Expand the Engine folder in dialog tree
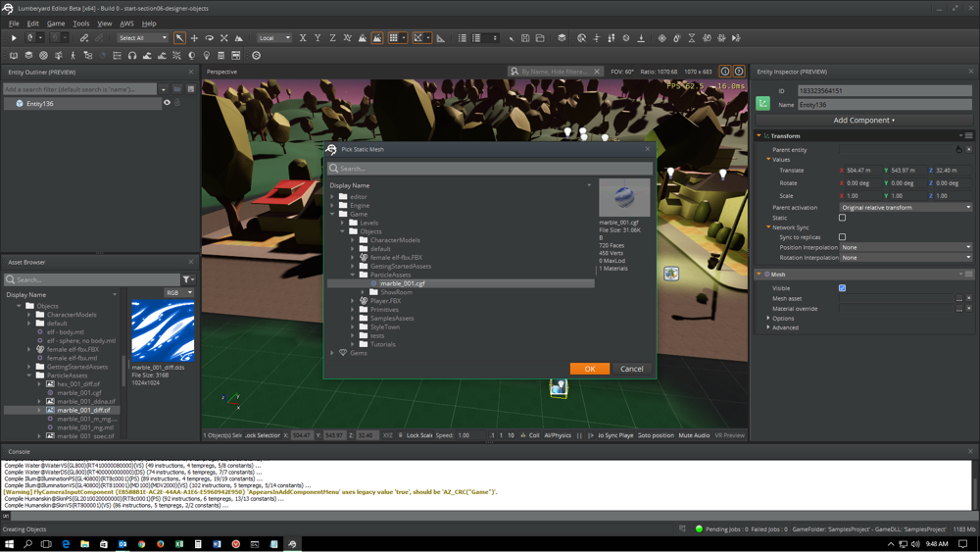Image resolution: width=980 pixels, height=552 pixels. click(x=332, y=206)
